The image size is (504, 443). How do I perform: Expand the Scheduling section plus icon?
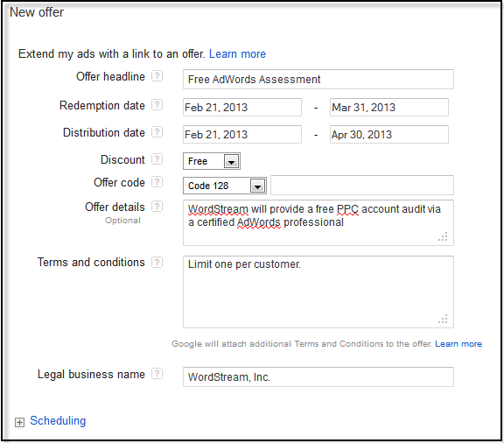tap(19, 422)
